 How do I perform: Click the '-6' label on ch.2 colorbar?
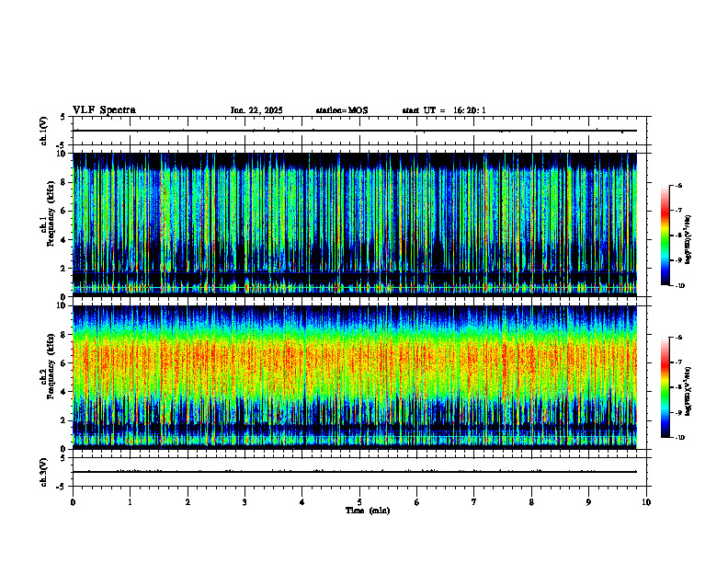pyautogui.click(x=679, y=338)
